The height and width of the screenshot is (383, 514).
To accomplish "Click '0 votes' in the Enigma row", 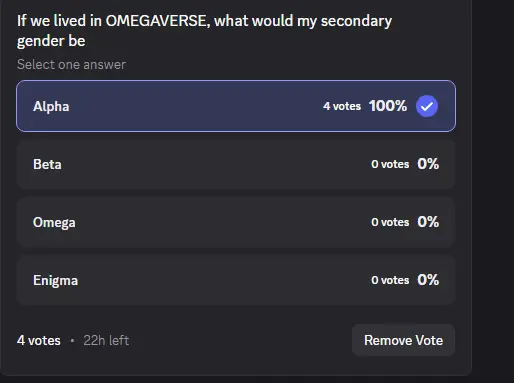I will click(390, 280).
